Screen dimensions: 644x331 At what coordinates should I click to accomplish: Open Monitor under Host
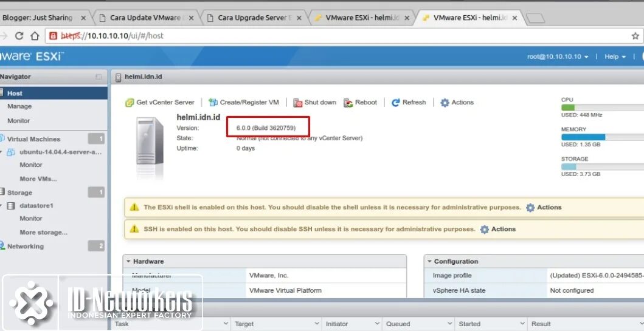click(18, 121)
